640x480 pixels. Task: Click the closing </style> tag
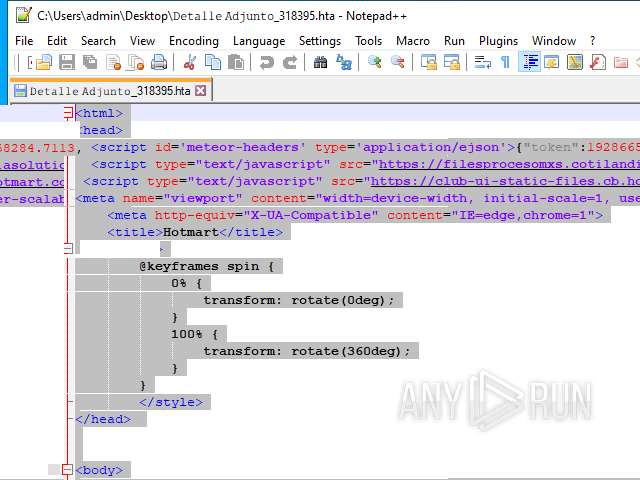171,402
